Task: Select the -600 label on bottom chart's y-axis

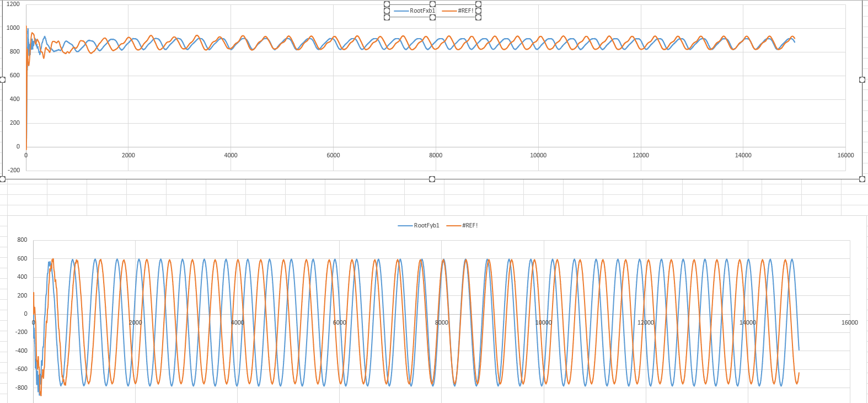Action: 21,369
